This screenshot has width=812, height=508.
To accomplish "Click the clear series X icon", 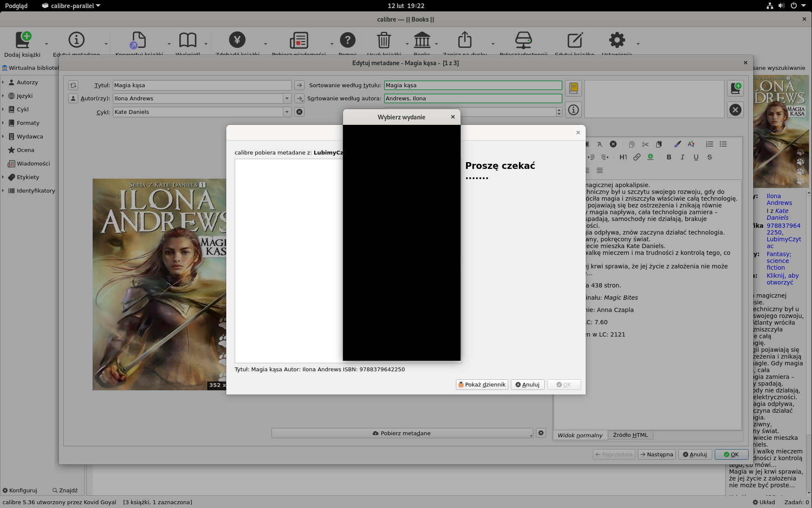I will click(x=299, y=112).
